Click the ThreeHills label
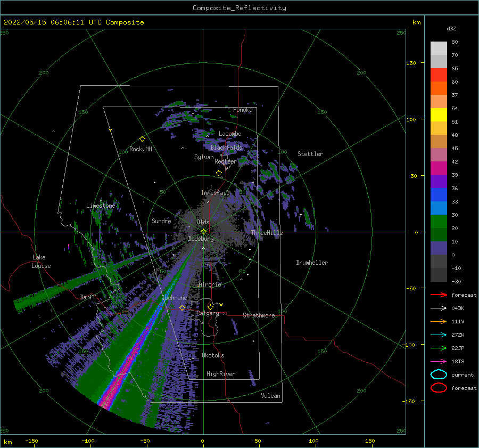The image size is (479, 448). click(x=267, y=233)
